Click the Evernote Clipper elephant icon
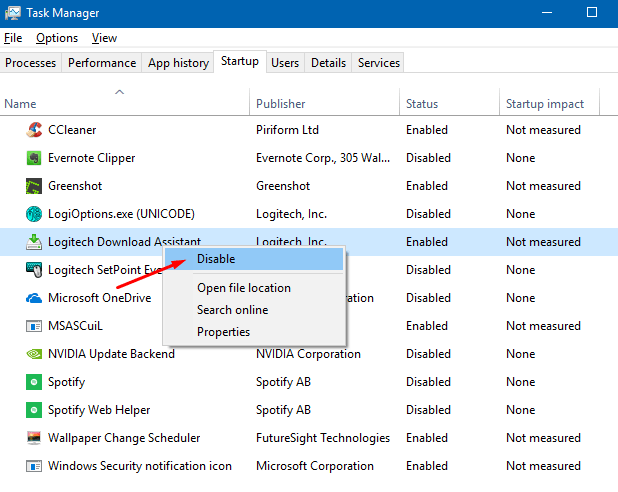 pos(34,158)
